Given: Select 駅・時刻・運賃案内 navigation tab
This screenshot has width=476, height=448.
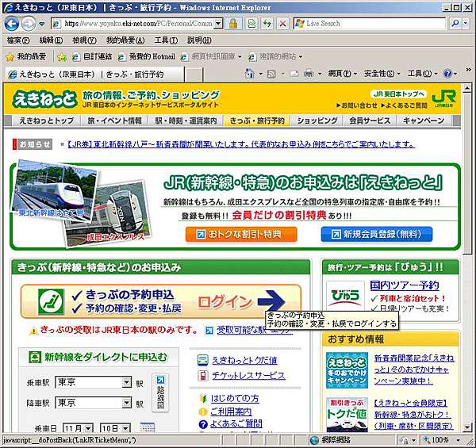Looking at the screenshot, I should pos(186,121).
